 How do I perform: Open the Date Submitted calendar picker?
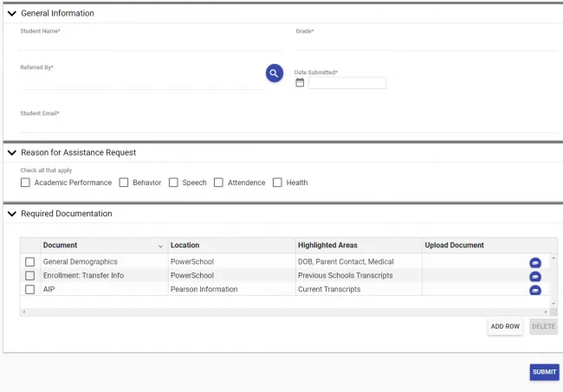tap(300, 83)
